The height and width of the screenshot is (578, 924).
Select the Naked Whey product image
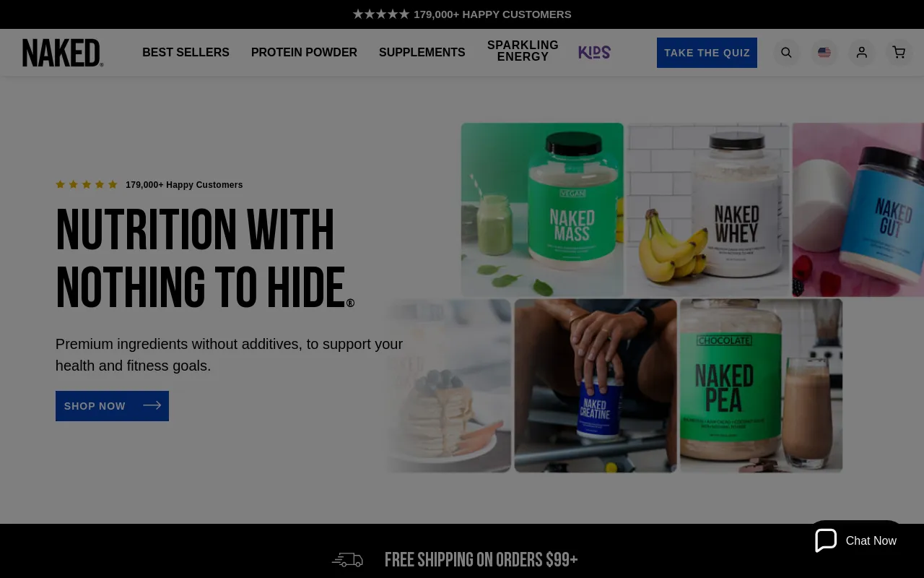(707, 209)
